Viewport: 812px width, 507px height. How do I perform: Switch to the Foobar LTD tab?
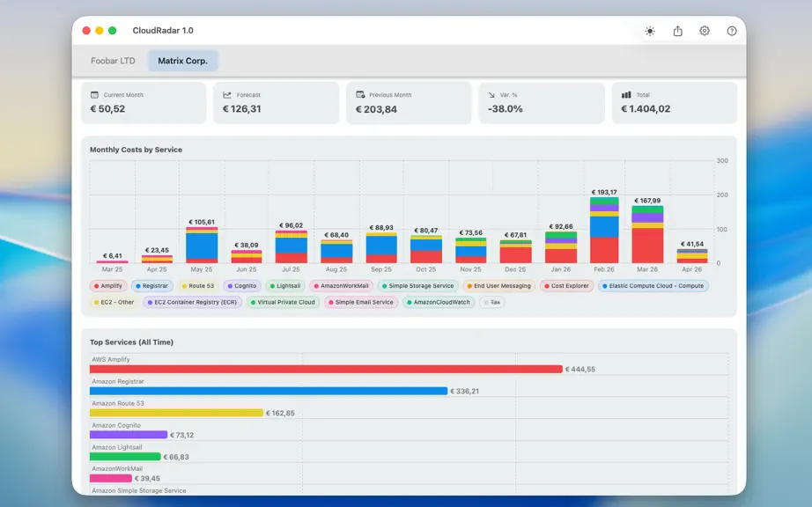[x=113, y=61]
